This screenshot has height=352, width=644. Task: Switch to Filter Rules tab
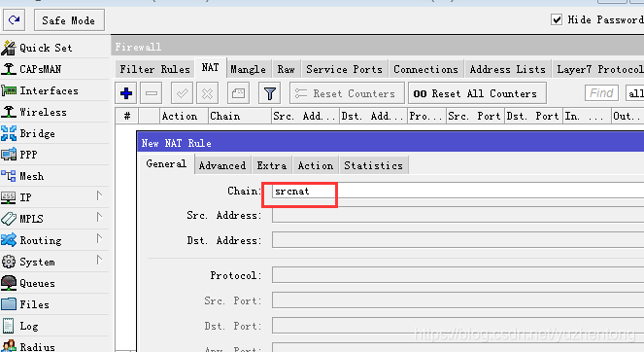154,69
